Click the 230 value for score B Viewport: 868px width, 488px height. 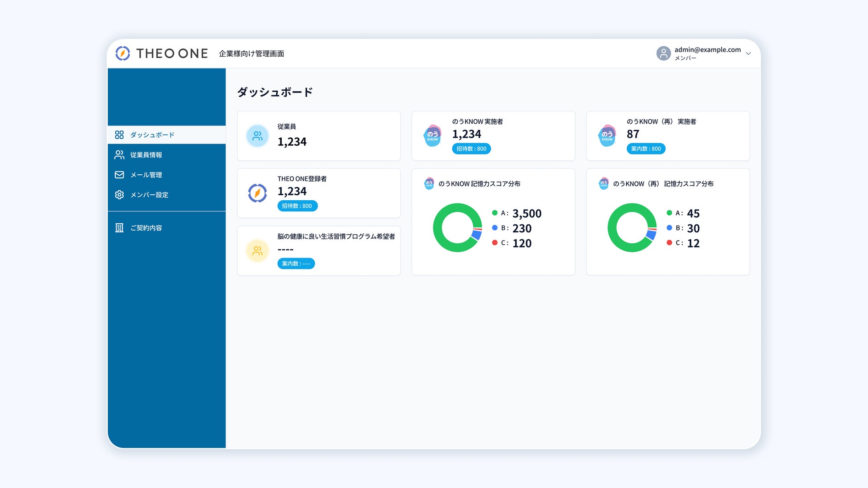coord(522,229)
